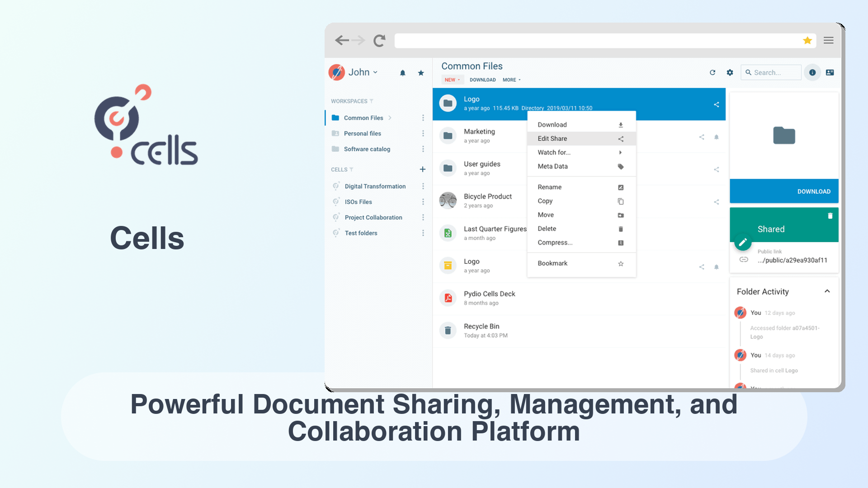The height and width of the screenshot is (488, 868).
Task: Click the NEW dropdown button
Action: pos(451,79)
